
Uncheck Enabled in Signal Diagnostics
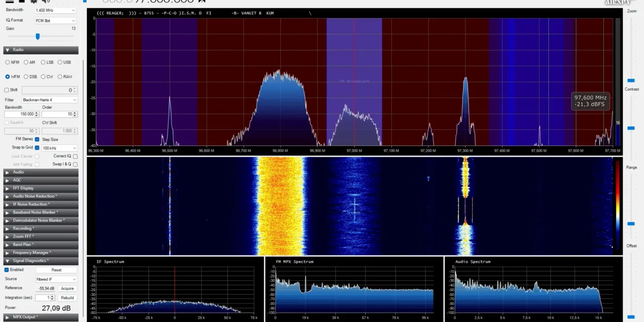pos(7,270)
